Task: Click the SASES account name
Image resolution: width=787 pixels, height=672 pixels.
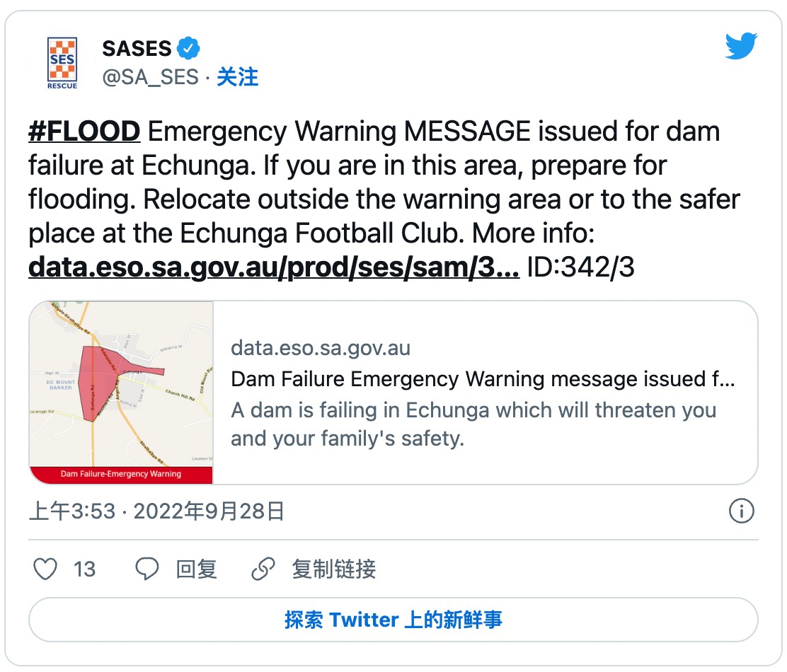Action: coord(137,49)
